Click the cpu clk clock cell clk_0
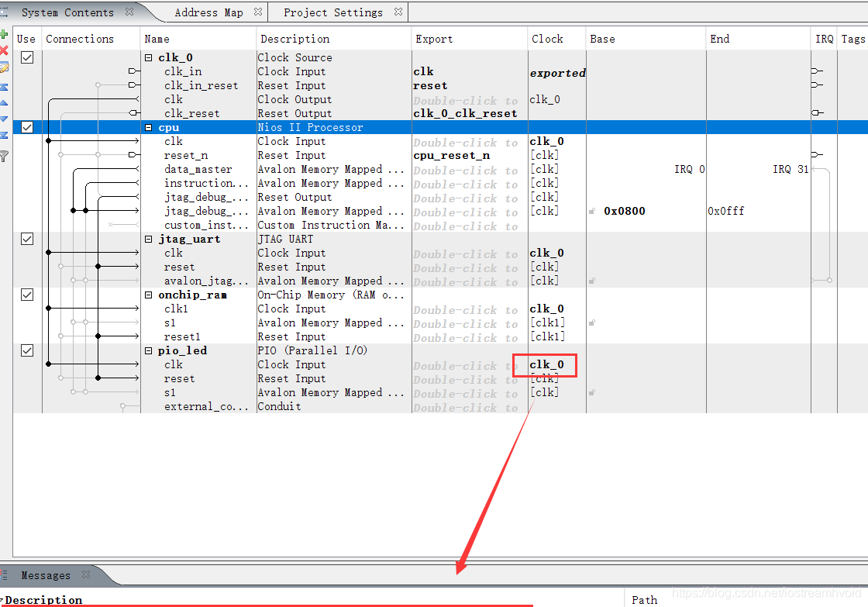The width and height of the screenshot is (868, 607). (x=546, y=141)
